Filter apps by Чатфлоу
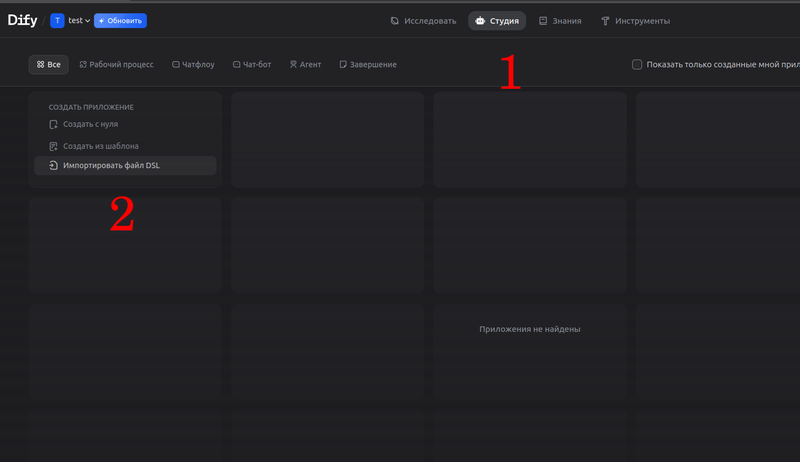The width and height of the screenshot is (800, 462). click(x=193, y=64)
